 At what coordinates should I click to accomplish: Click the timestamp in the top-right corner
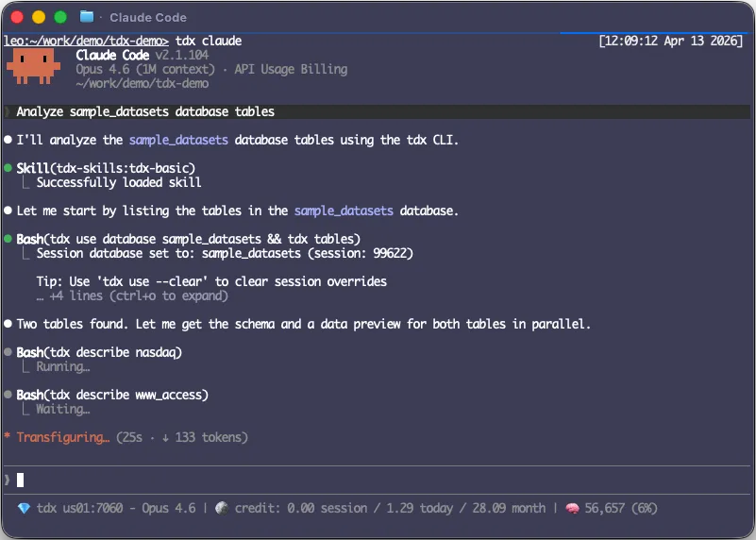tap(671, 42)
